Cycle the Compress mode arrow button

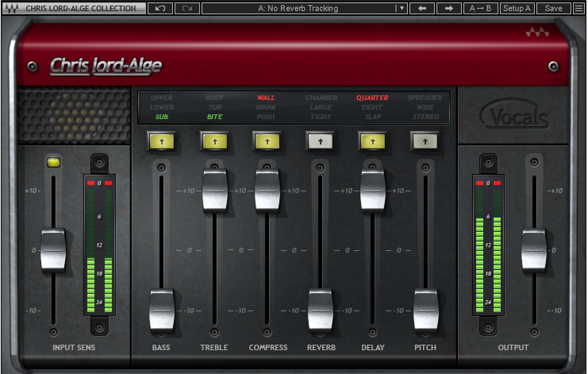tap(267, 142)
